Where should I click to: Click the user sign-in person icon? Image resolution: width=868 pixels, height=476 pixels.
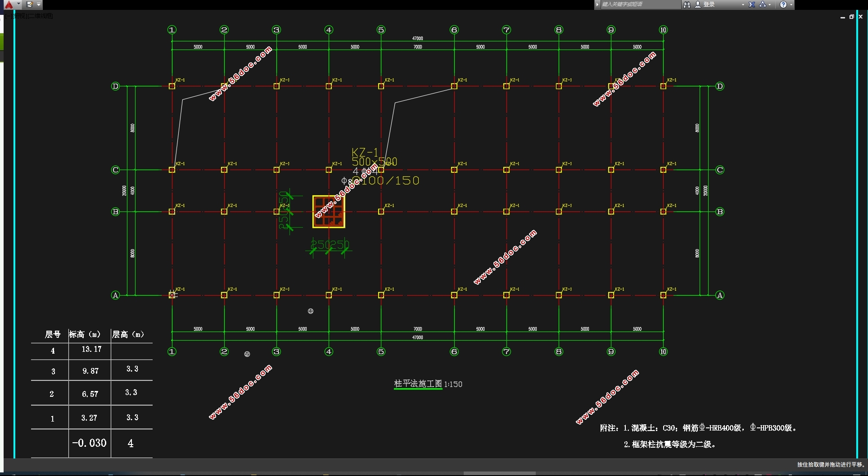point(698,4)
